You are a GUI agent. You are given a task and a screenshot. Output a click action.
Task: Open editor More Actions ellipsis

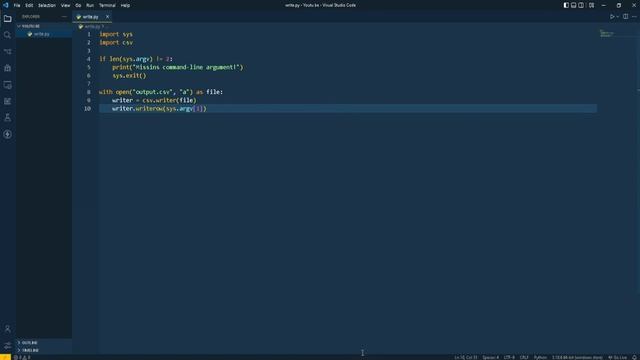click(x=634, y=17)
